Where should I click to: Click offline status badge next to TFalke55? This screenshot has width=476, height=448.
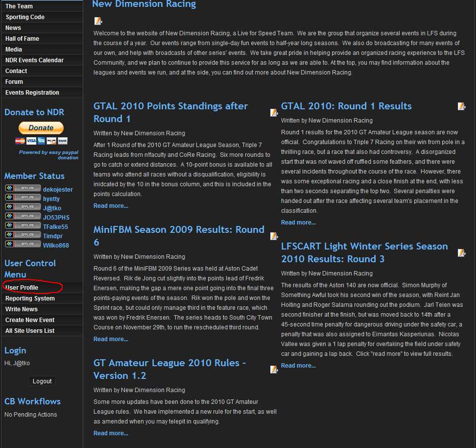23,225
